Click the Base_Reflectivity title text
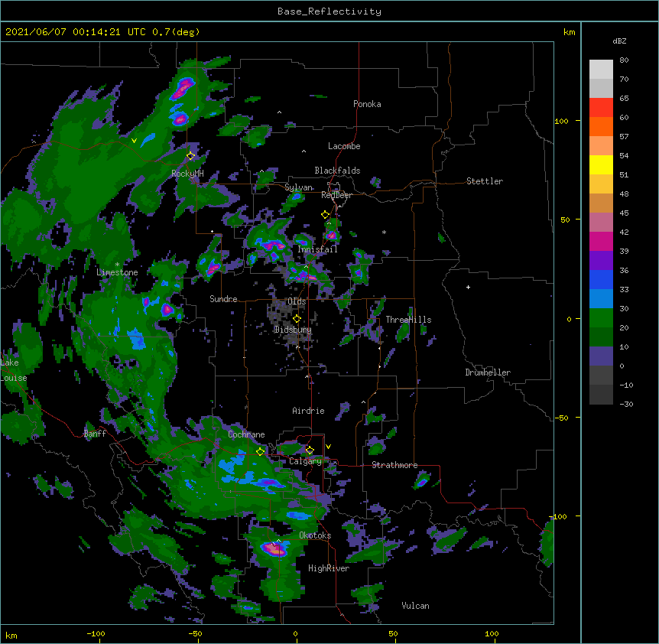The image size is (659, 644). (x=329, y=11)
